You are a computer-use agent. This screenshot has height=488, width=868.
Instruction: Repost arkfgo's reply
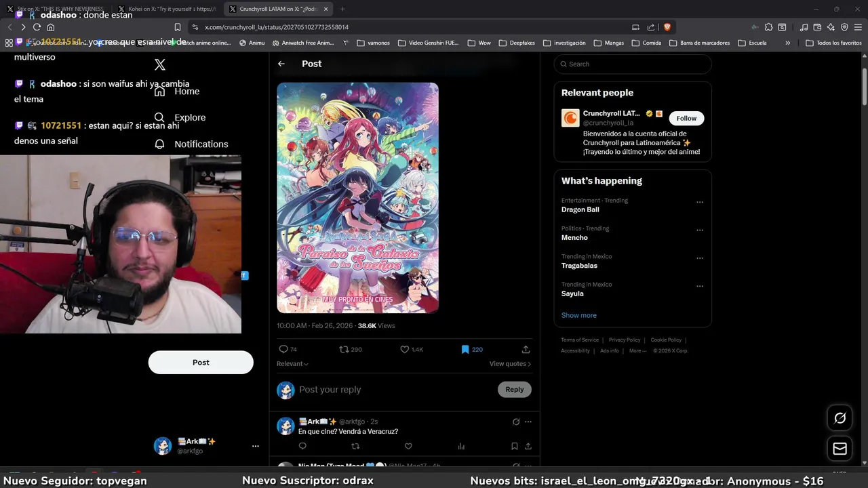[x=355, y=446]
